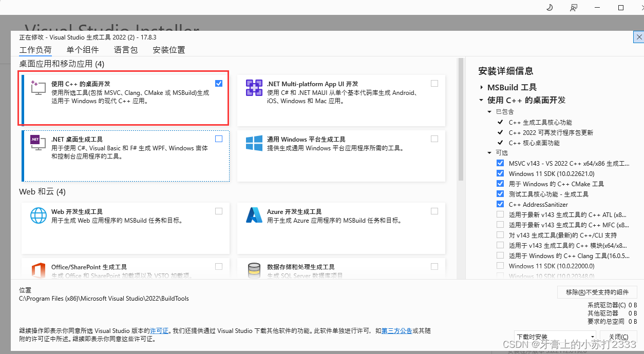This screenshot has width=644, height=354.
Task: Click the Web 和云 (4) section heading
Action: (x=43, y=192)
